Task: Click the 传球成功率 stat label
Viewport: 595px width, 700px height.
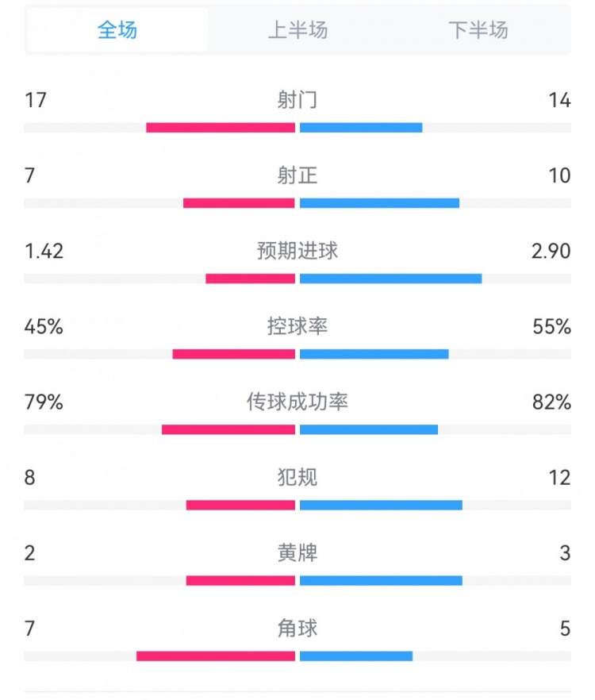Action: point(297,402)
